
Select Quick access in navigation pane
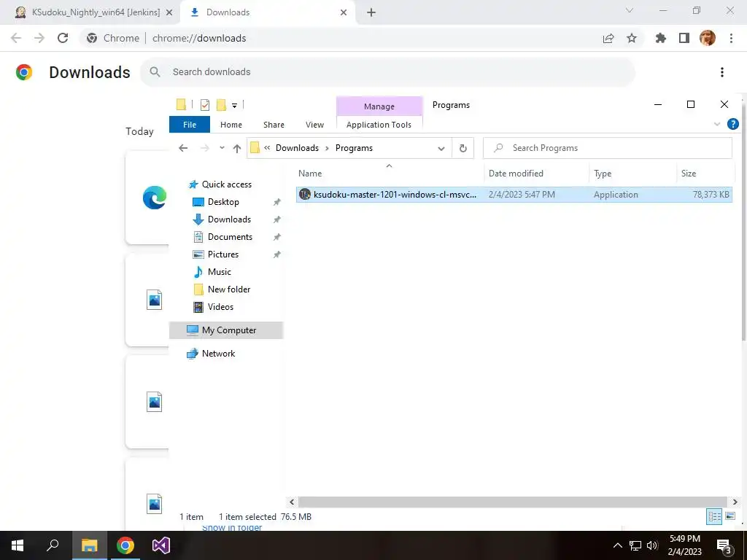pyautogui.click(x=226, y=184)
